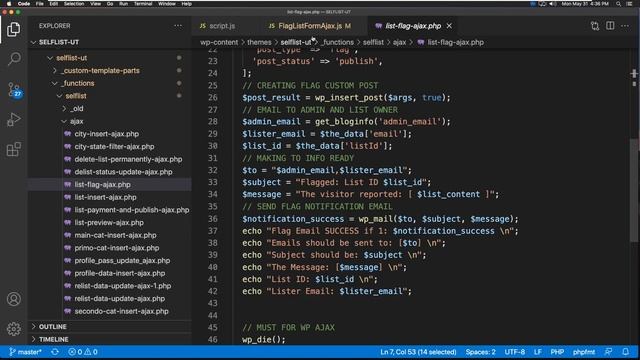The height and width of the screenshot is (360, 640).
Task: Click the feedback icon in status bar
Action: pyautogui.click(x=609, y=352)
